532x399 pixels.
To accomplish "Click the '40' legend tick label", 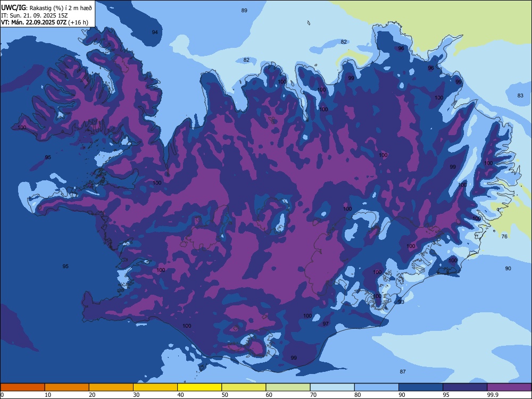I will point(180,395).
